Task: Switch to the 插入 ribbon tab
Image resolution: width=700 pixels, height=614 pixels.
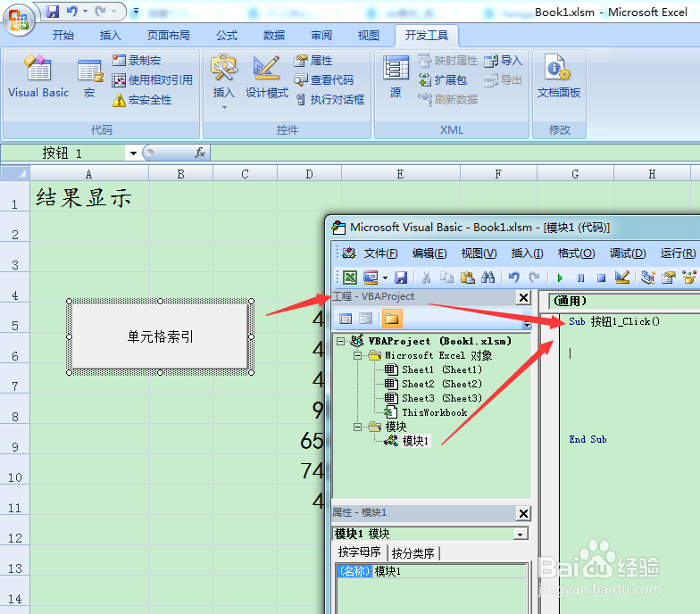Action: point(111,36)
